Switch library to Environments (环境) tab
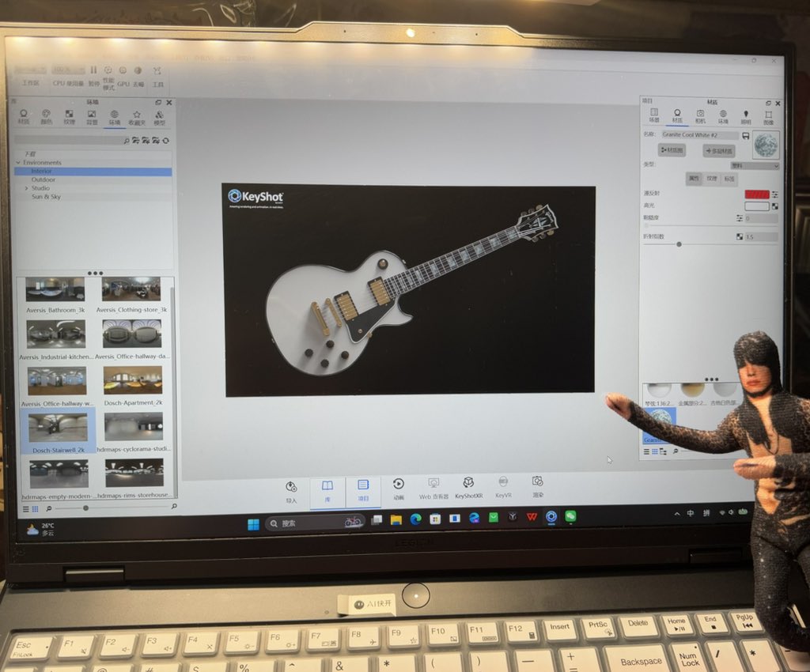This screenshot has height=672, width=810. coord(114,118)
